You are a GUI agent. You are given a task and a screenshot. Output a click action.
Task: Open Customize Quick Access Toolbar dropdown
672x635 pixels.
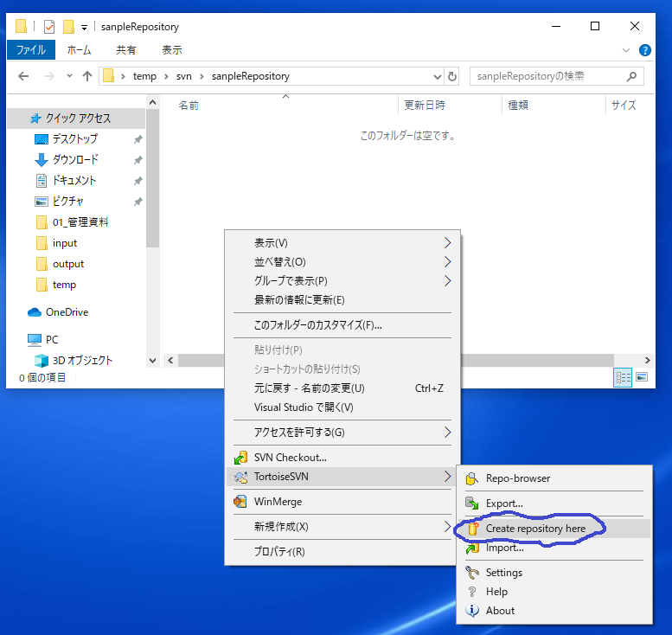tap(85, 28)
